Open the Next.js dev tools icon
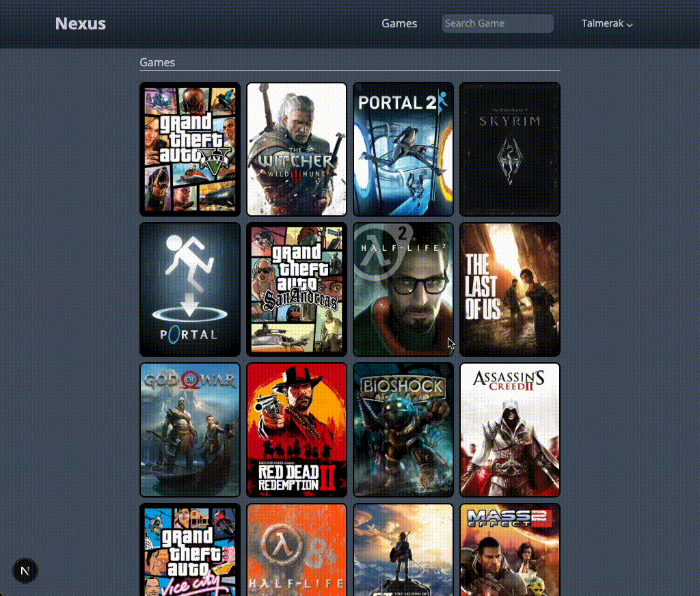 [x=25, y=571]
